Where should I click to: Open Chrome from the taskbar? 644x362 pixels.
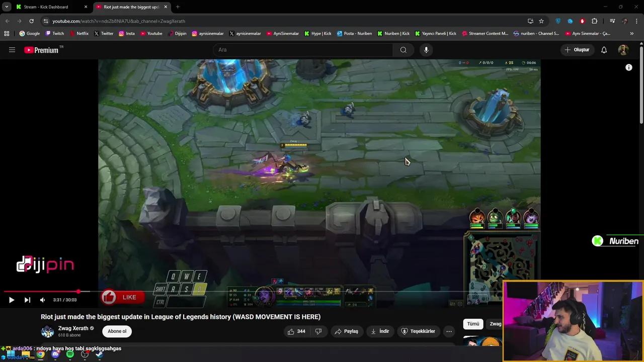click(x=40, y=354)
